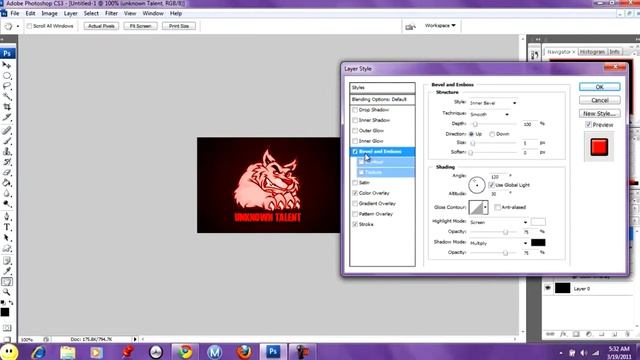Click the Depth value input field
Image resolution: width=640 pixels, height=360 pixels.
click(529, 124)
